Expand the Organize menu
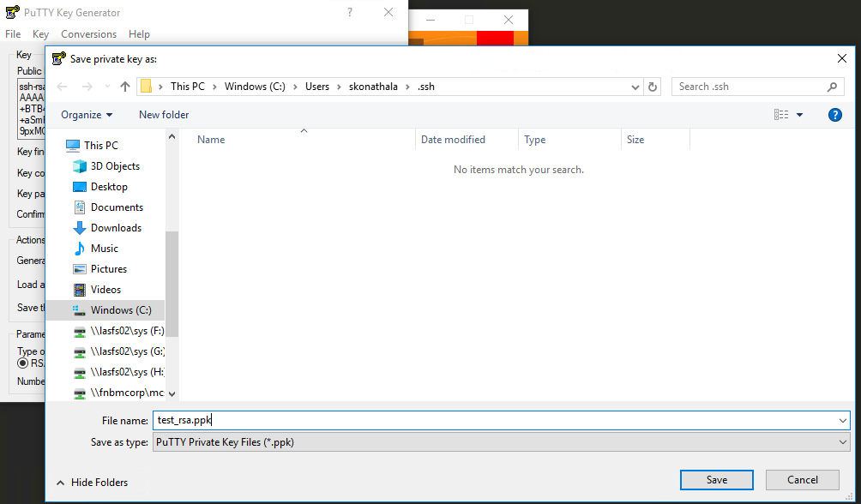 85,114
